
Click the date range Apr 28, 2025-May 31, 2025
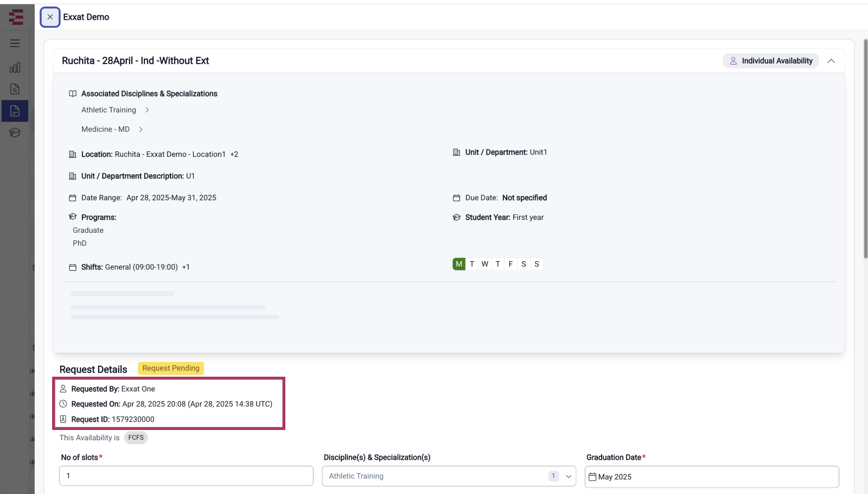pos(171,198)
